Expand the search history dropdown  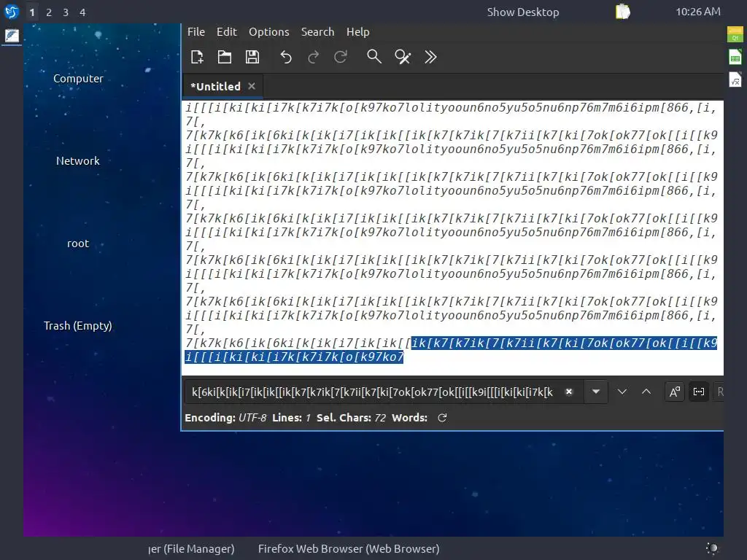point(596,392)
